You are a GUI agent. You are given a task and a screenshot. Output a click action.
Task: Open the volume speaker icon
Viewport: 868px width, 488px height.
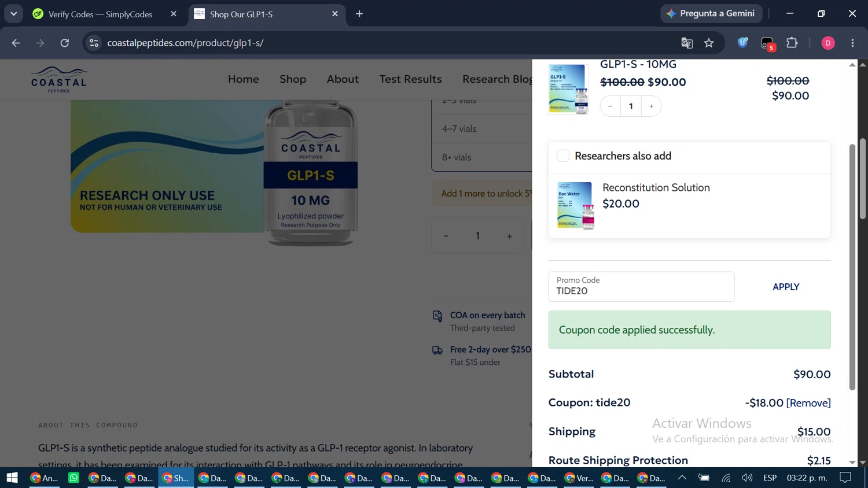point(748,478)
